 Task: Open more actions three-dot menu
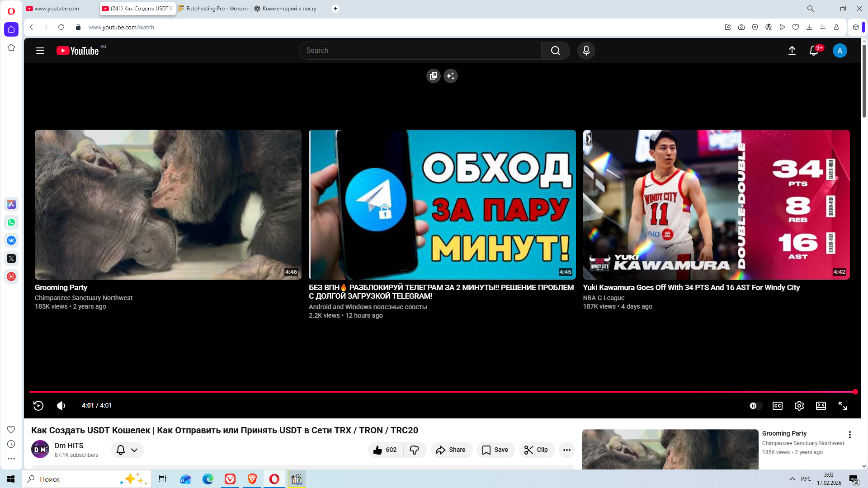[x=566, y=450]
